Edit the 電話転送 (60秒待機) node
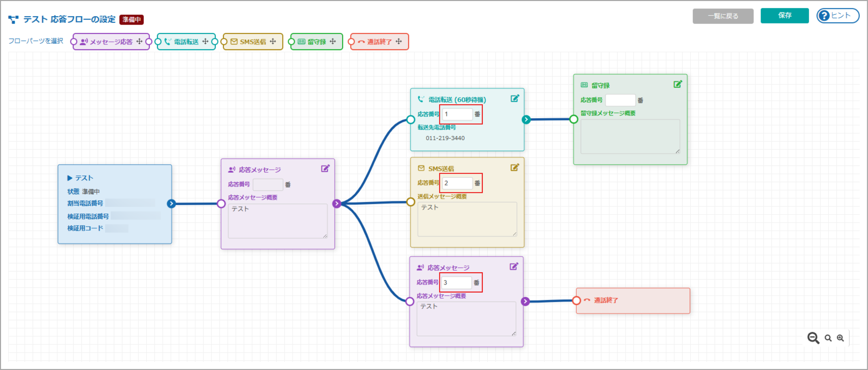The height and width of the screenshot is (370, 868). coord(515,99)
